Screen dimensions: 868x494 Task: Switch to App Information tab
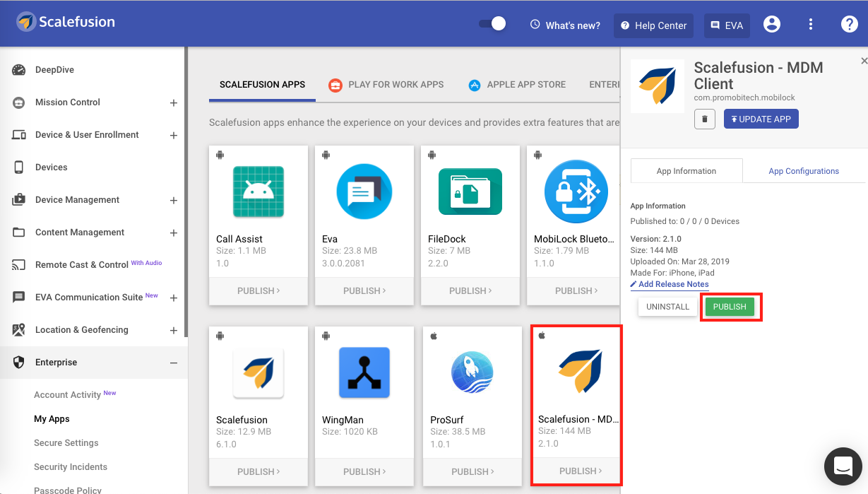[686, 171]
